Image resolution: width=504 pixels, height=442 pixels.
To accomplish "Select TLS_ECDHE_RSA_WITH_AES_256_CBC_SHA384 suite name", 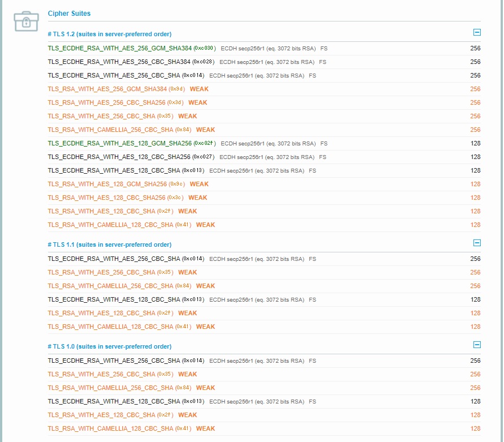I will pos(119,62).
